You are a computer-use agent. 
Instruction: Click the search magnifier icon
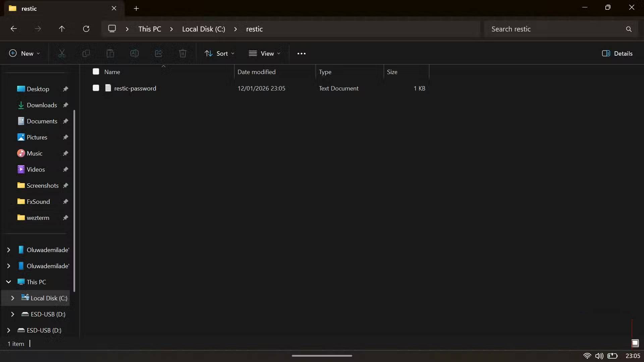(x=629, y=29)
